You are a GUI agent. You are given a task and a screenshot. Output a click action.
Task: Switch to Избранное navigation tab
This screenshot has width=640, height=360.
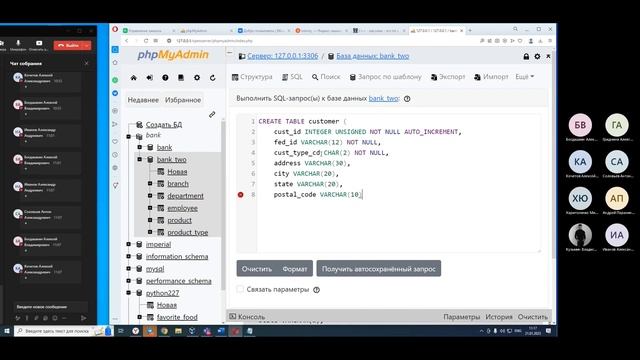point(183,100)
